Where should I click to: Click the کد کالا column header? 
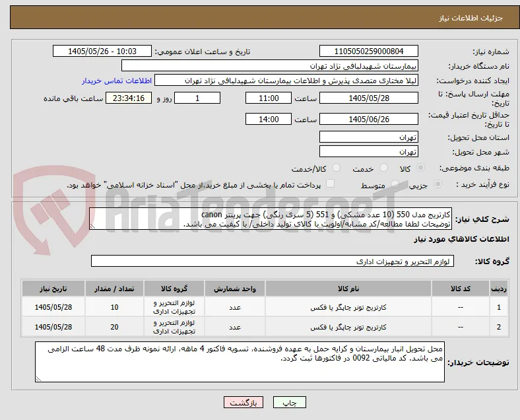coord(461,289)
